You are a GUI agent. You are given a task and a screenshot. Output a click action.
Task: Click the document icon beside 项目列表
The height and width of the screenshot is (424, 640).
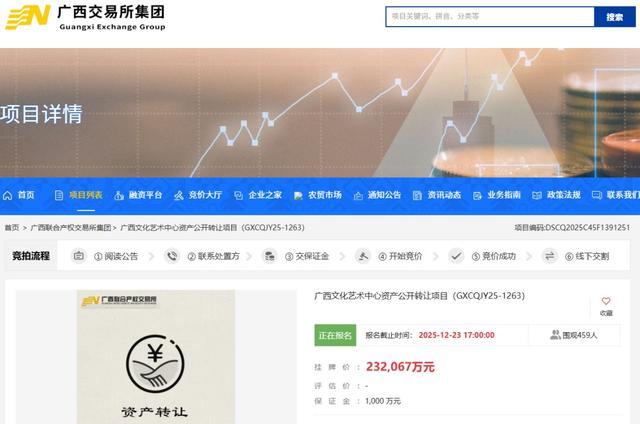click(x=59, y=195)
